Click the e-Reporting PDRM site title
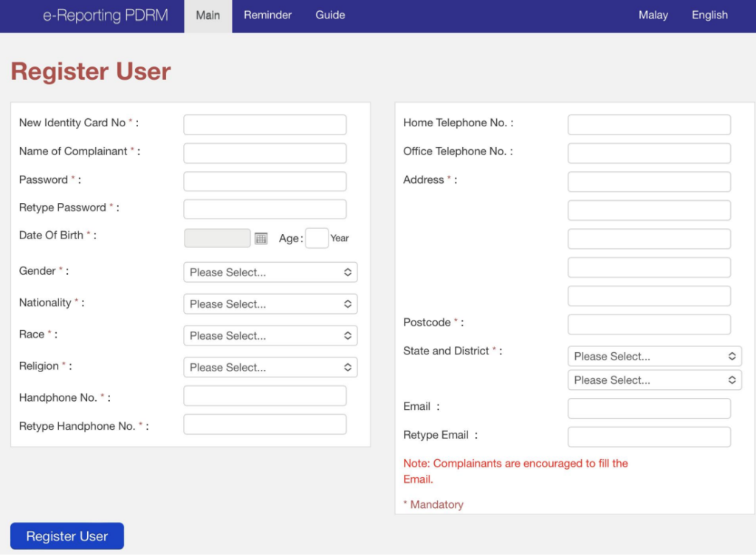Screen dimensions: 756x556 point(105,16)
